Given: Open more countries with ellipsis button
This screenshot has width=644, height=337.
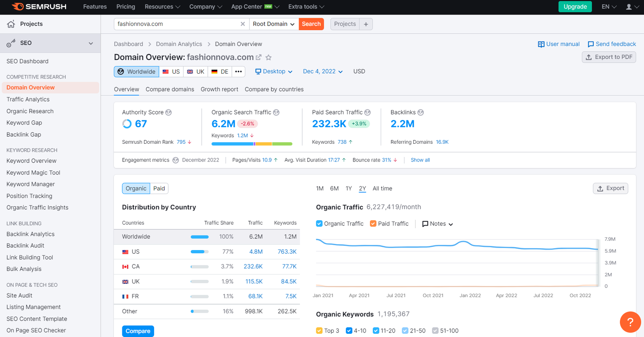Looking at the screenshot, I should [239, 72].
